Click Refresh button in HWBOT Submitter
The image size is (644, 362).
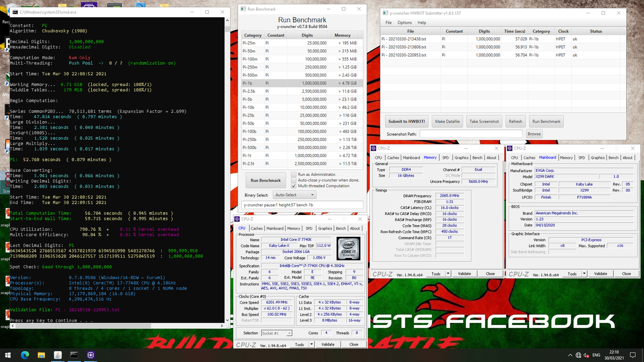[x=516, y=122]
